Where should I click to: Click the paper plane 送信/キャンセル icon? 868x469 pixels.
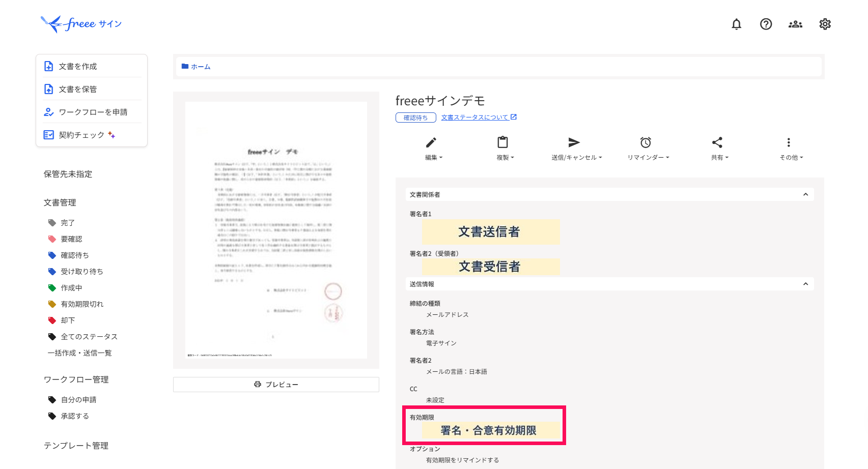coord(574,142)
